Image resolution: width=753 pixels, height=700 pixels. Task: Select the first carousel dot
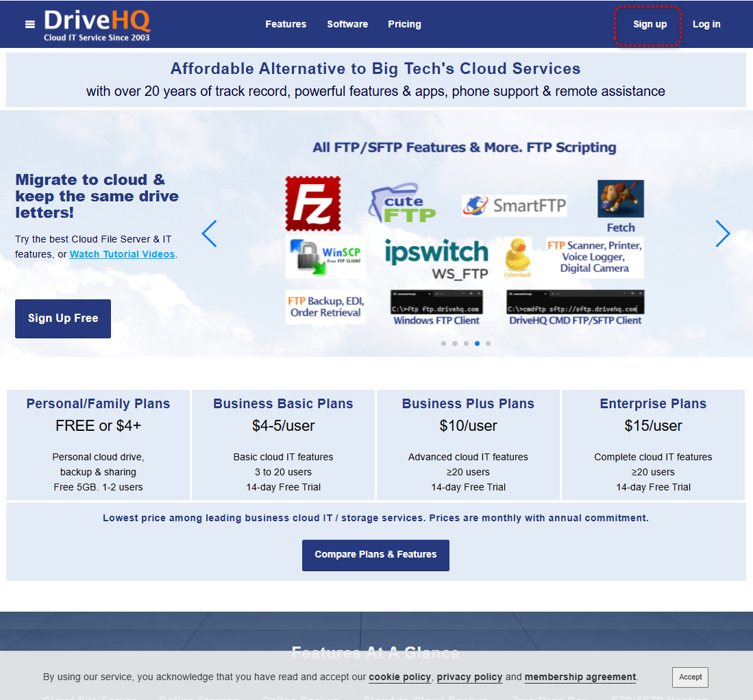[444, 343]
